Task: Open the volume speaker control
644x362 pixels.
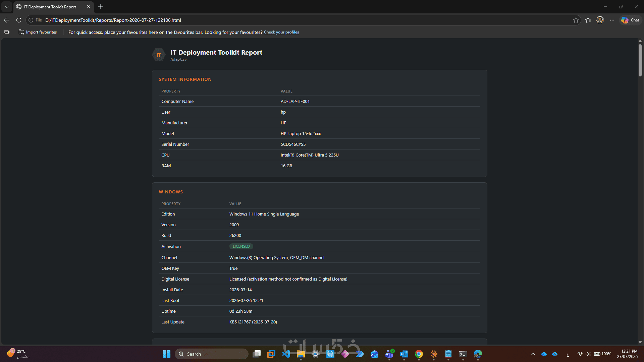Action: [x=588, y=354]
